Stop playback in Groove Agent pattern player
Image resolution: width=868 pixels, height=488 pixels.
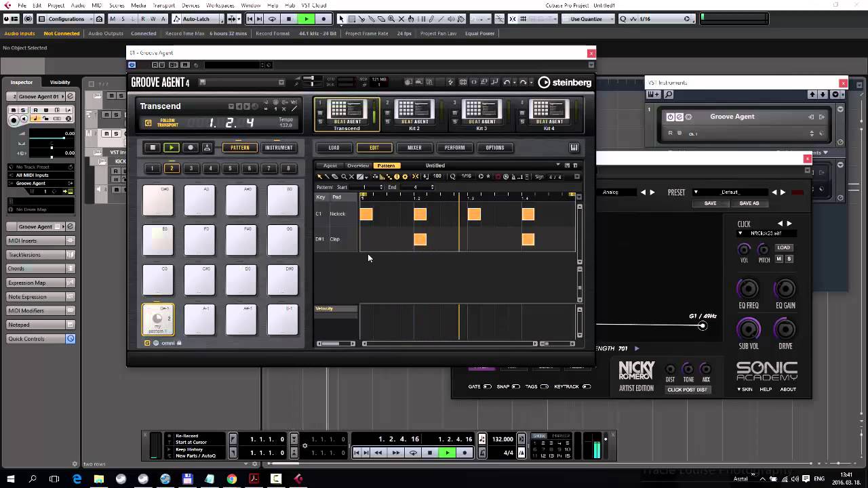[x=153, y=148]
